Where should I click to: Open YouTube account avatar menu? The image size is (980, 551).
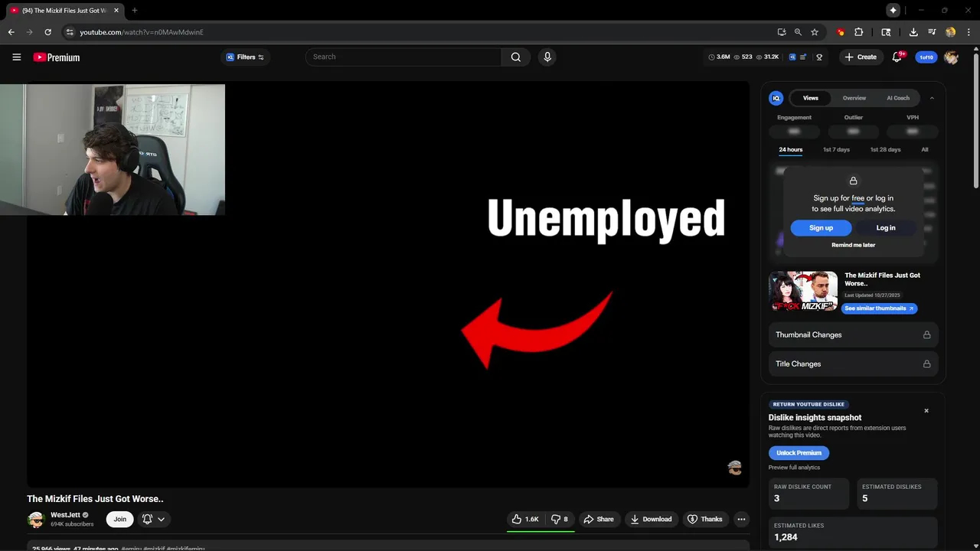951,57
